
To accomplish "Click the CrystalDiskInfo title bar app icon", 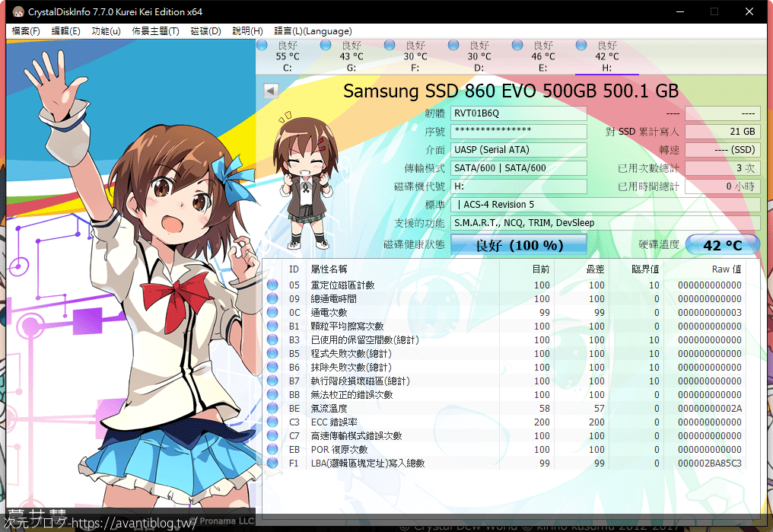I will (17, 12).
